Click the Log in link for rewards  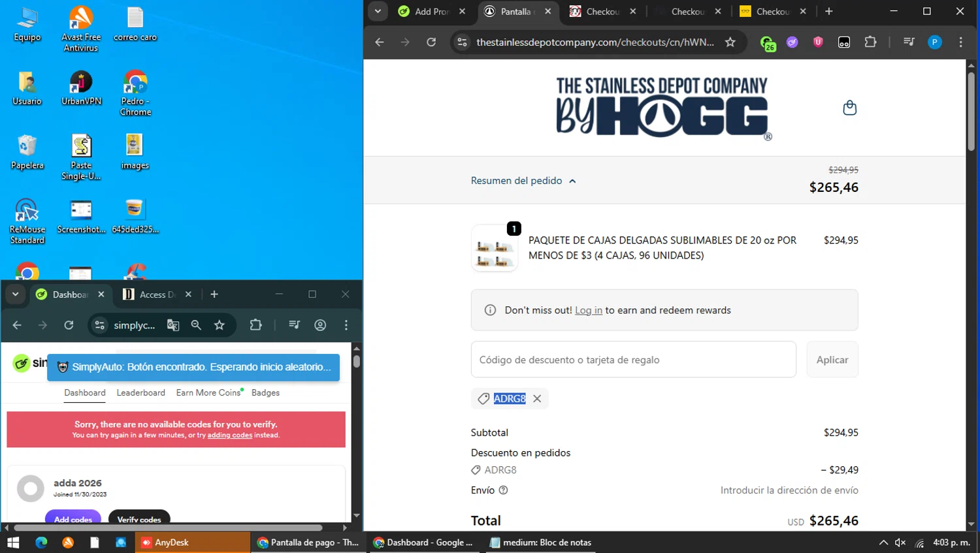point(589,310)
